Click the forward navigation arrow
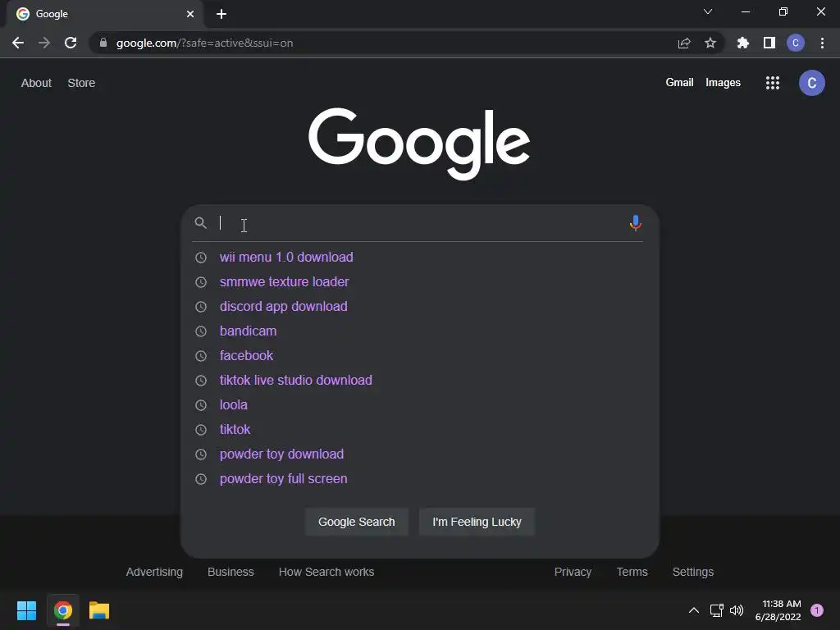The width and height of the screenshot is (840, 630). pyautogui.click(x=44, y=43)
